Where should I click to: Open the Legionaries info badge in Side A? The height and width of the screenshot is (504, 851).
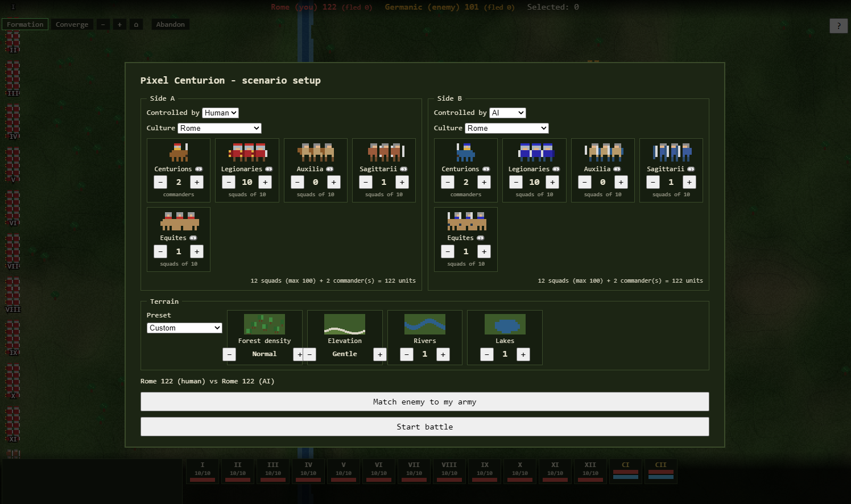click(269, 169)
